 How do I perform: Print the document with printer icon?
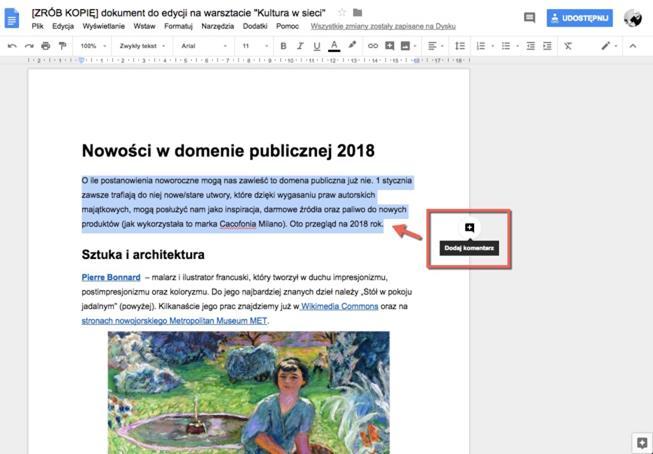point(46,46)
